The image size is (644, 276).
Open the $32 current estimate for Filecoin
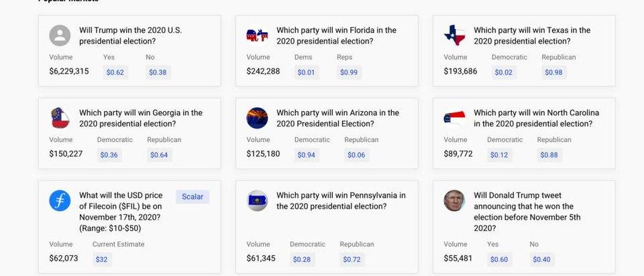tap(101, 260)
